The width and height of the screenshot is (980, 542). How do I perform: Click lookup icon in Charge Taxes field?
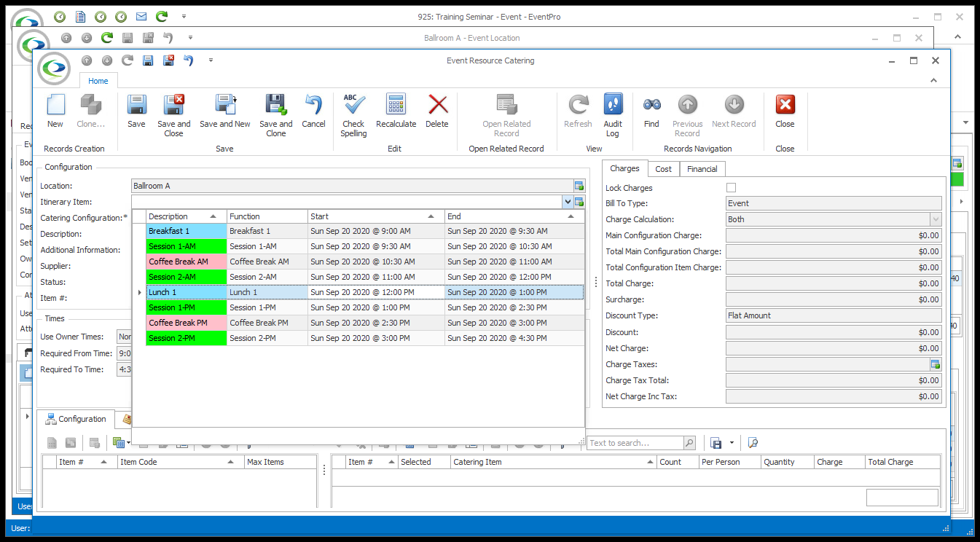(x=935, y=364)
